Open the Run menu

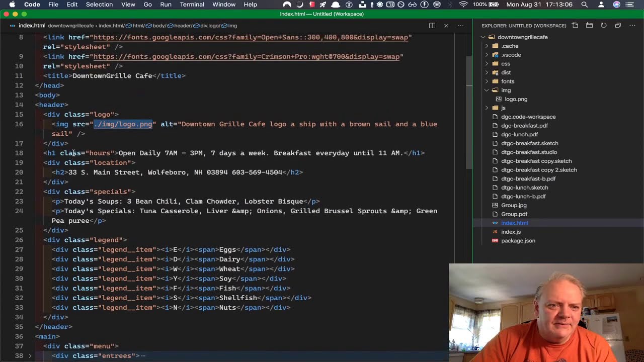coord(166,5)
